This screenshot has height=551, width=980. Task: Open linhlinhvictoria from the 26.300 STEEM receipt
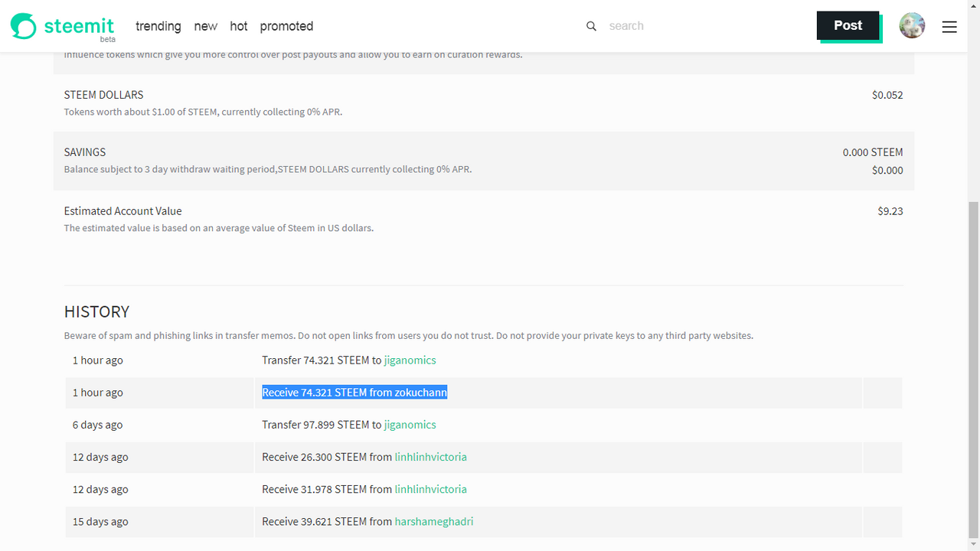(x=430, y=457)
